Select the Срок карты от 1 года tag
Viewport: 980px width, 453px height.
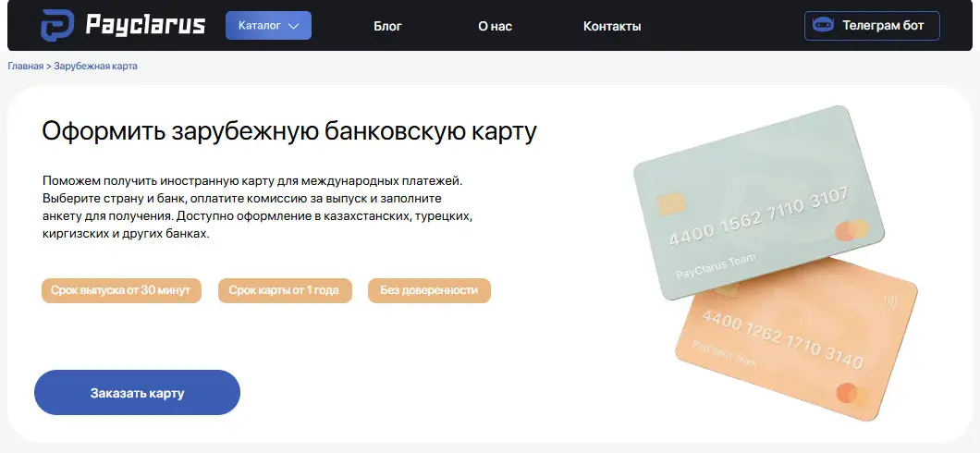click(x=285, y=290)
